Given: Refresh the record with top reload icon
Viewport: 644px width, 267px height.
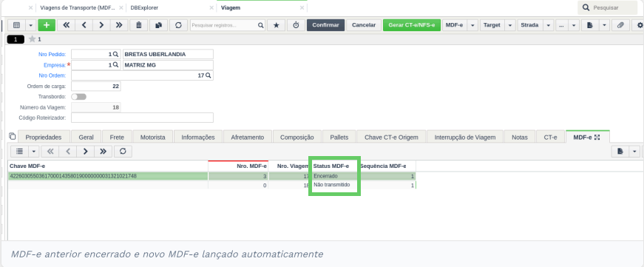Looking at the screenshot, I should (x=178, y=25).
